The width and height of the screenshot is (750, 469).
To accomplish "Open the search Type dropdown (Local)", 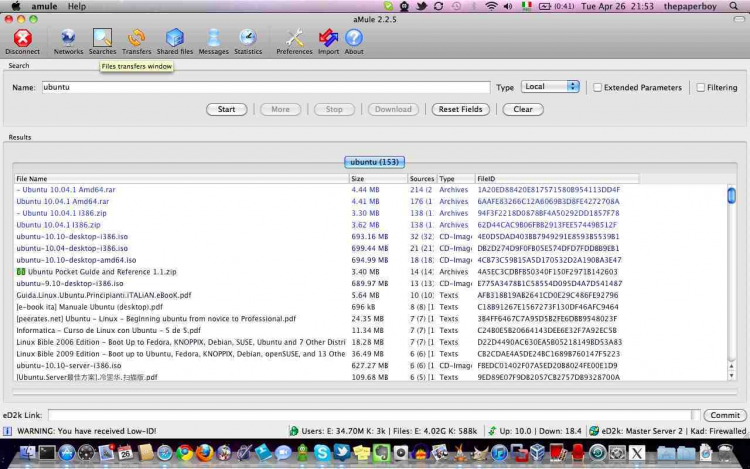I will click(550, 87).
